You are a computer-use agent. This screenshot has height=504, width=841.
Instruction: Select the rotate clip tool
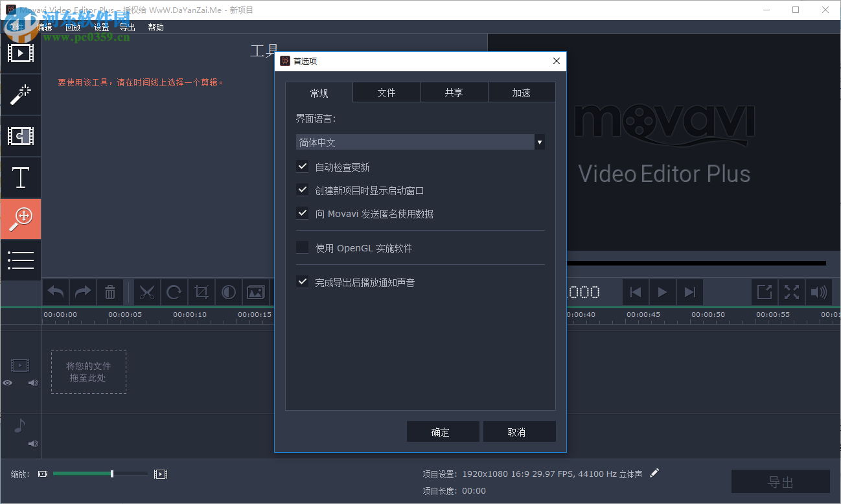174,292
